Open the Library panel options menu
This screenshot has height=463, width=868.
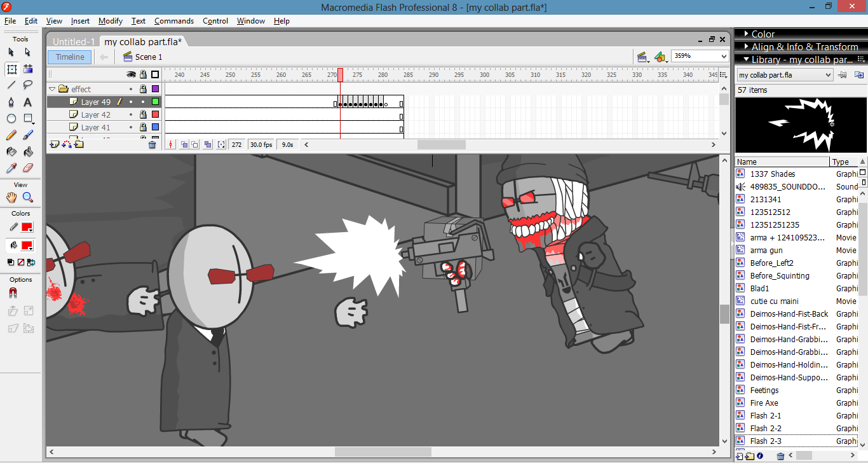coord(862,59)
